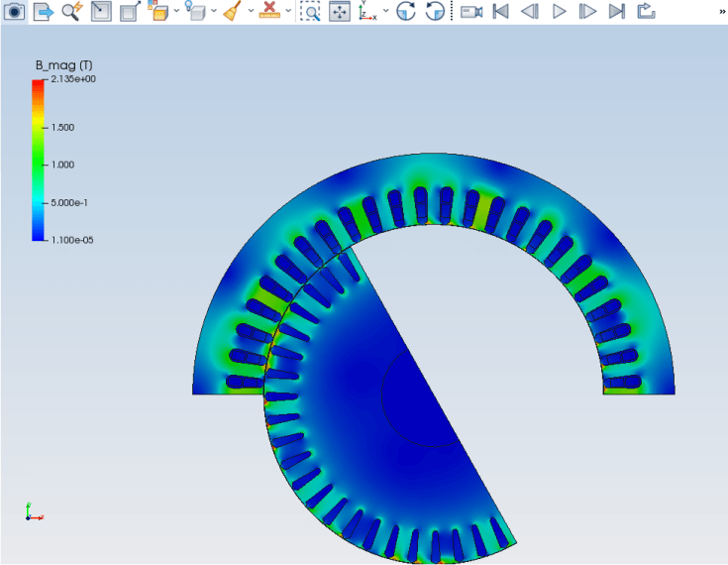The image size is (728, 565).
Task: Toggle the camera animation recording icon
Action: [471, 11]
